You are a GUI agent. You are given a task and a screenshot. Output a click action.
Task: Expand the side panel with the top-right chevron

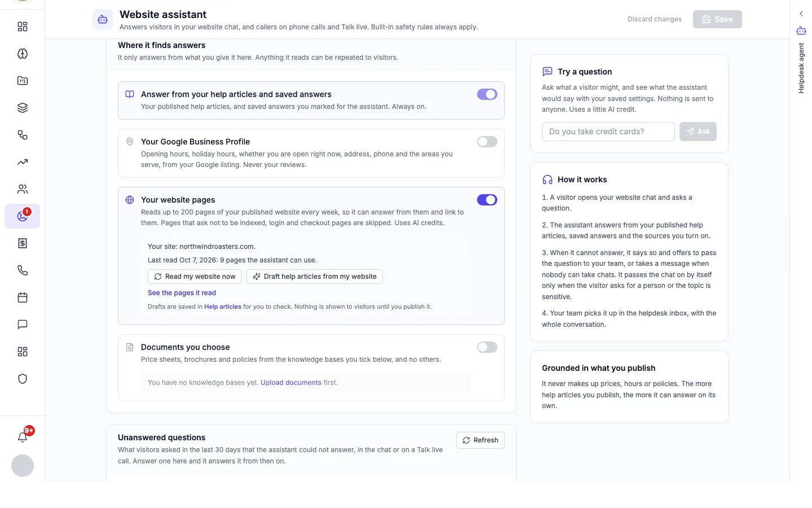(x=801, y=14)
